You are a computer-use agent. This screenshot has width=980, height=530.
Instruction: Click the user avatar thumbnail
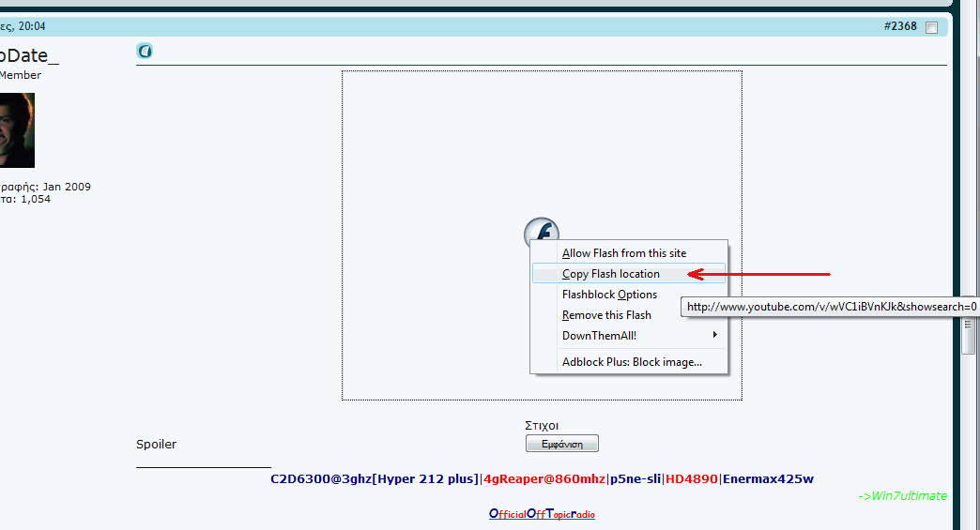pos(17,129)
